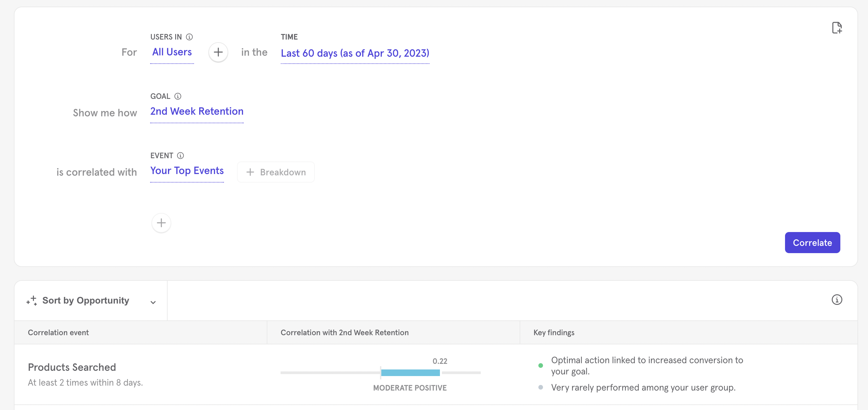Click the save-to-new-report document icon

[x=837, y=28]
